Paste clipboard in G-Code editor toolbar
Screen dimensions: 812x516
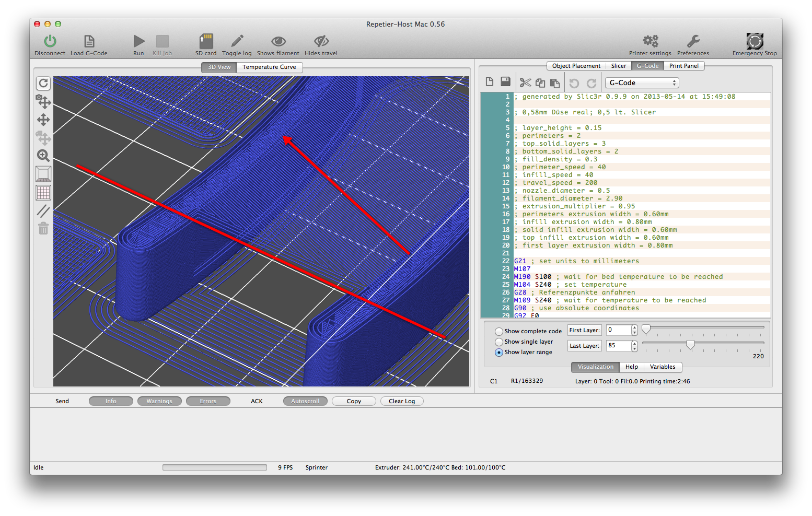click(x=555, y=83)
